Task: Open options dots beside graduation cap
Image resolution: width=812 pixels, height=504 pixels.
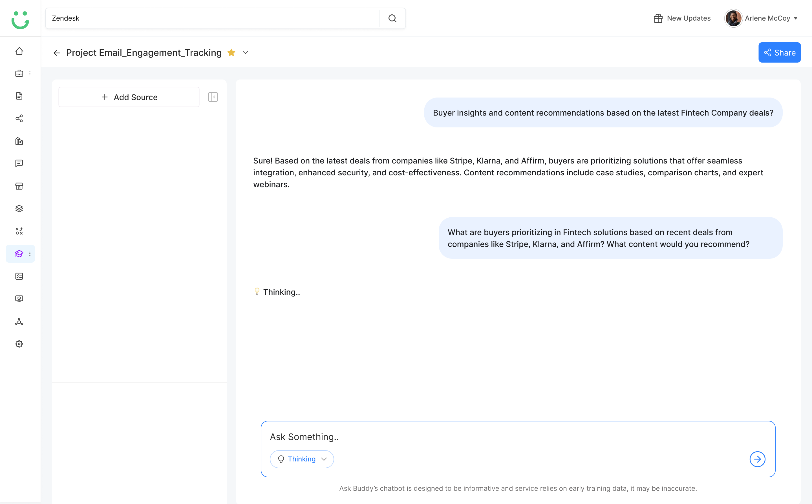Action: (x=30, y=254)
